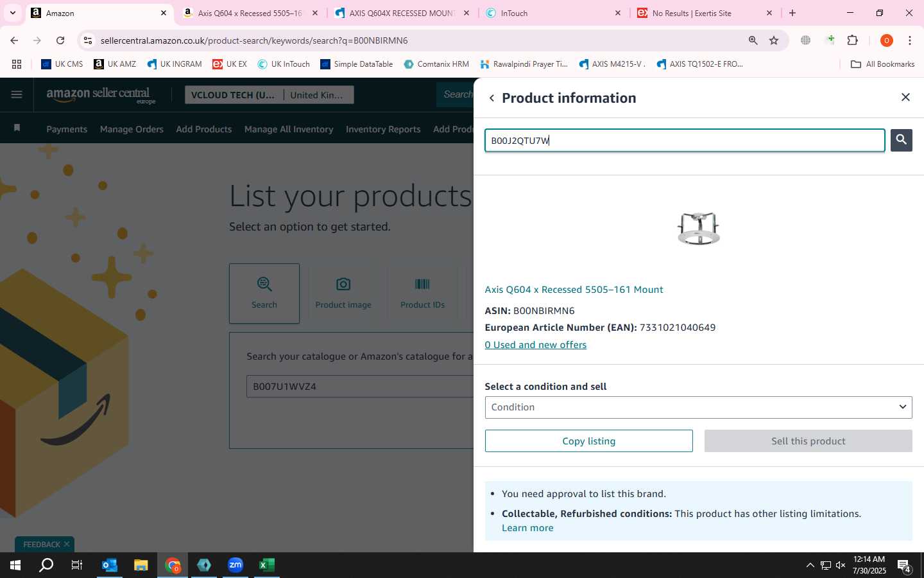The width and height of the screenshot is (924, 578).
Task: Select the Product IDs option card
Action: pyautogui.click(x=422, y=293)
